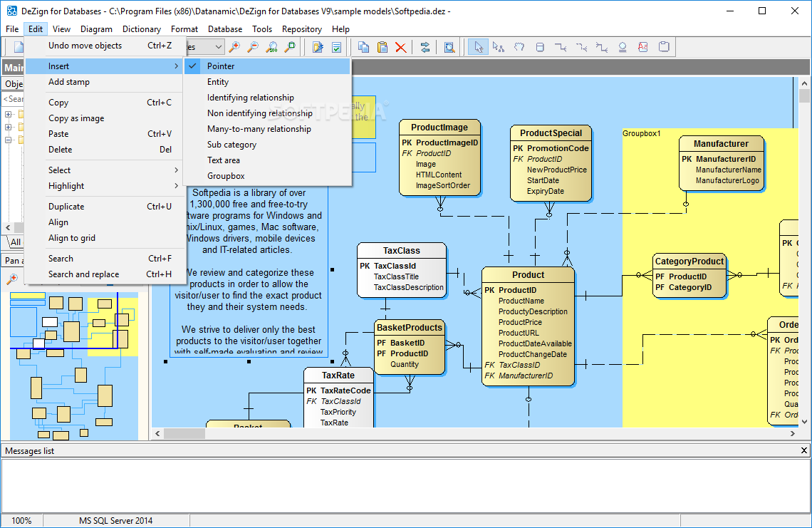Expand the Highlight submenu
The width and height of the screenshot is (812, 528).
(105, 186)
